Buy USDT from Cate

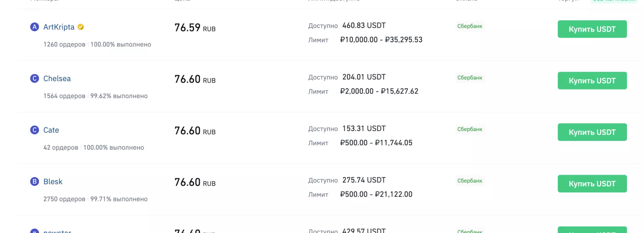point(592,132)
